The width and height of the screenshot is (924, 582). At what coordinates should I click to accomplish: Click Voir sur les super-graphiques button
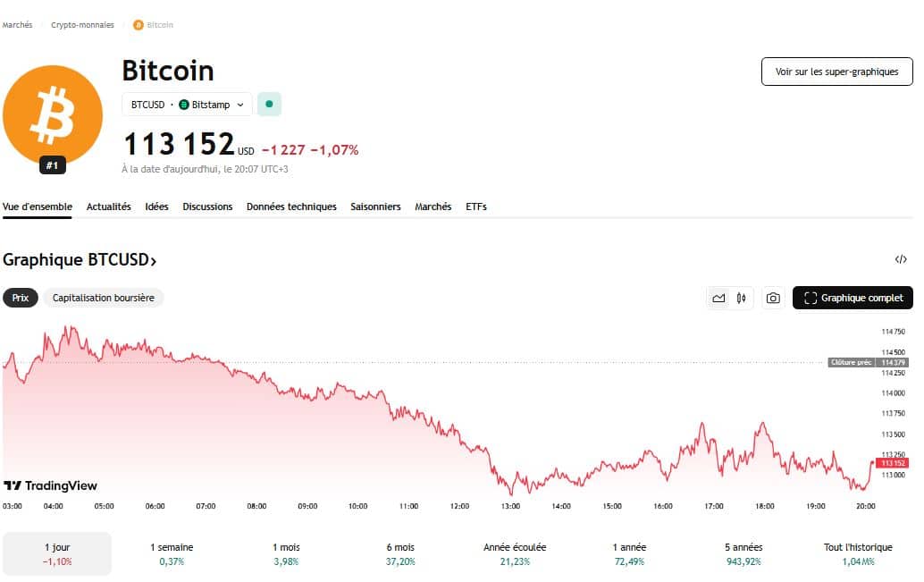[x=836, y=72]
